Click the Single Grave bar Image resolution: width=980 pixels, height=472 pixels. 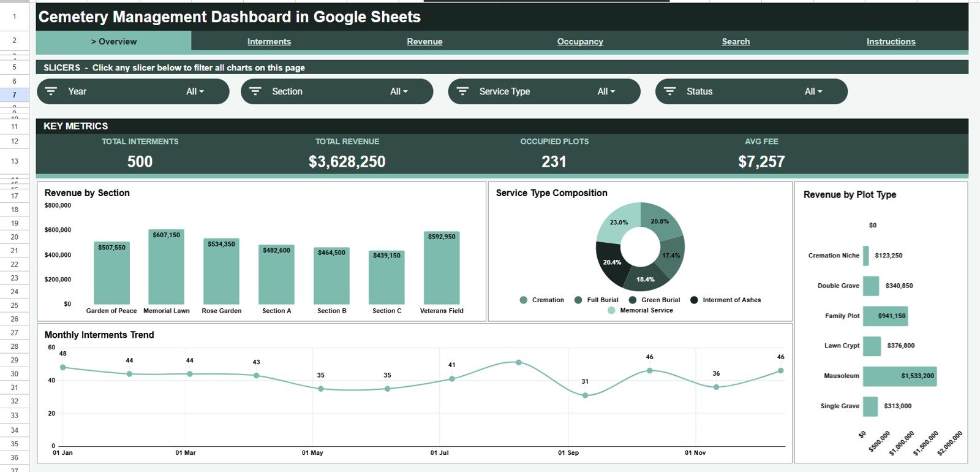[870, 406]
